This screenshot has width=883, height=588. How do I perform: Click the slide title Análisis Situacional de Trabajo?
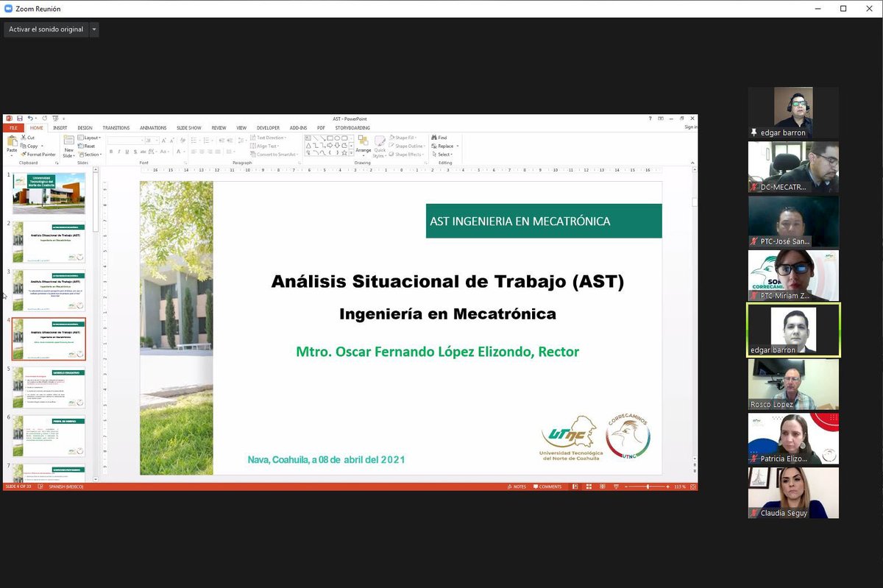[x=447, y=282]
